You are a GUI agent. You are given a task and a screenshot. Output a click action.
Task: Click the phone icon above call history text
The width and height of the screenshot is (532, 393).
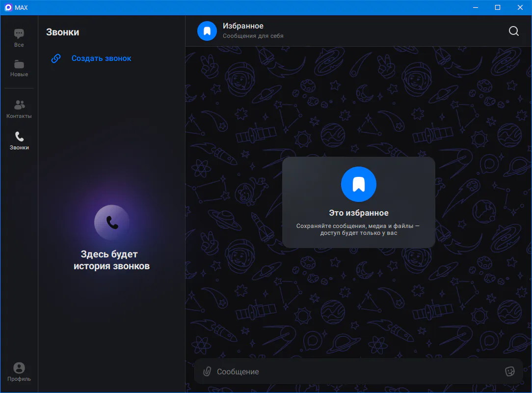[112, 223]
